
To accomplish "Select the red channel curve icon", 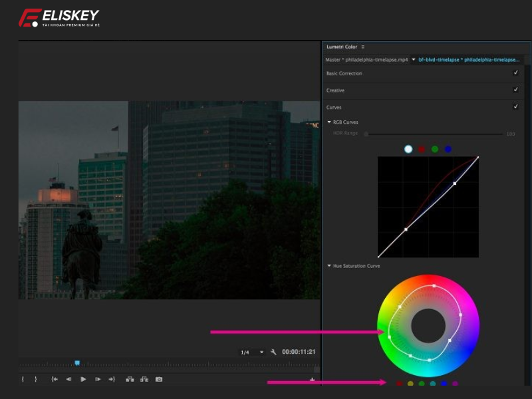I will pyautogui.click(x=422, y=149).
